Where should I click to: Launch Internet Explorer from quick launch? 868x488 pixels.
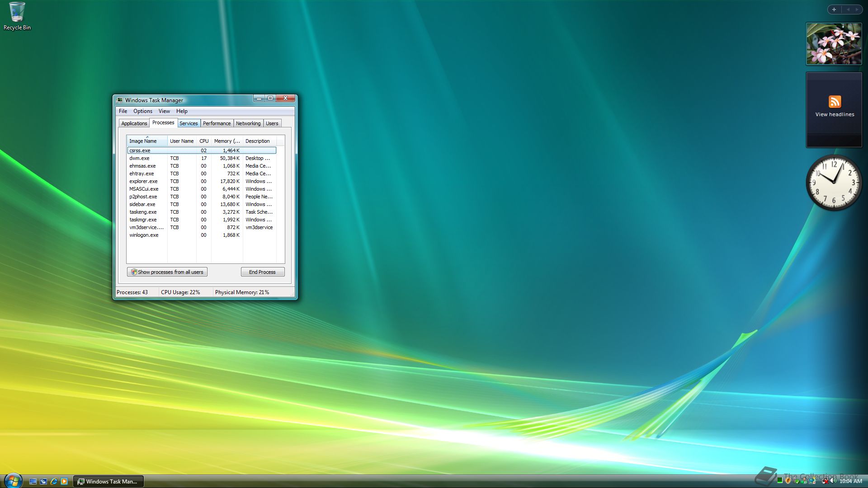pyautogui.click(x=54, y=481)
